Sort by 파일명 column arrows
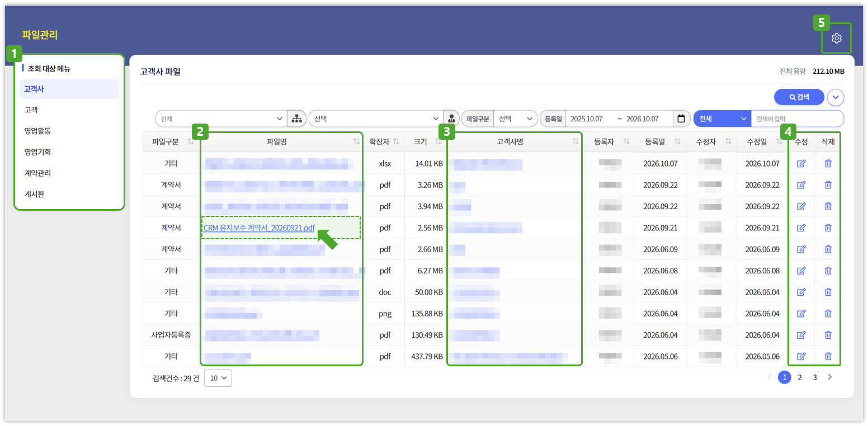Screen dimensions: 868x426 (x=357, y=142)
